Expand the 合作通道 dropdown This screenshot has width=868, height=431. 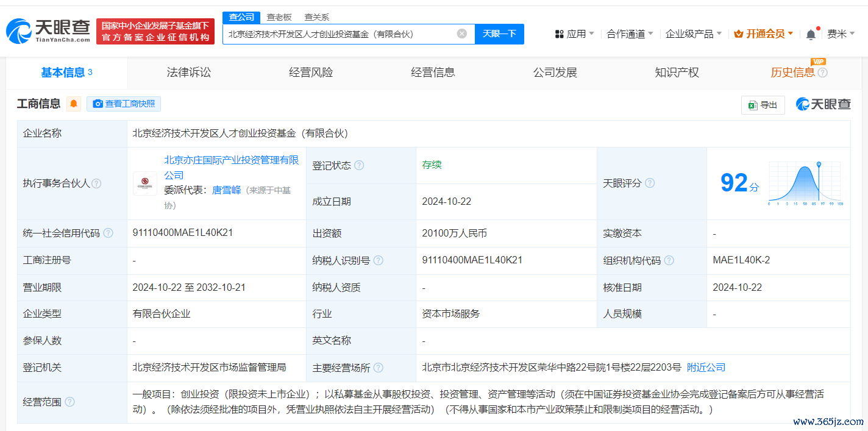click(630, 34)
